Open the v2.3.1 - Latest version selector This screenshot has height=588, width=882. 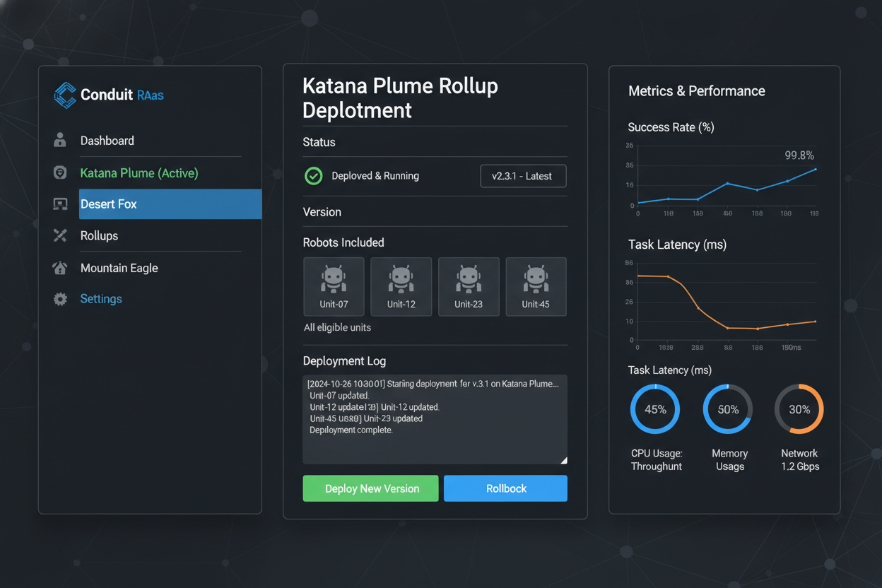click(523, 176)
